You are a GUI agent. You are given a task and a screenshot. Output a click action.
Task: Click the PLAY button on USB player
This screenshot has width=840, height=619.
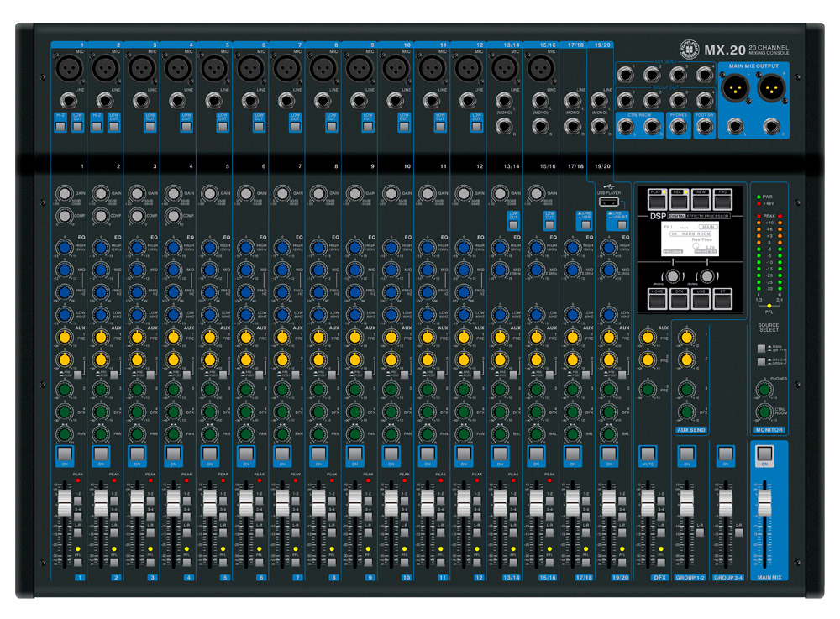coord(657,199)
